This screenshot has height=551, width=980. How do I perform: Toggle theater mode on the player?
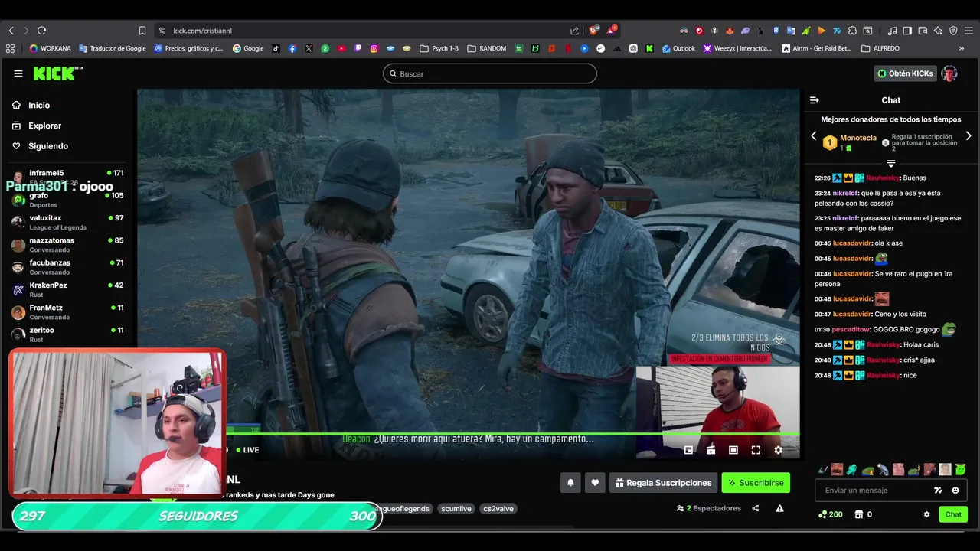pyautogui.click(x=733, y=450)
